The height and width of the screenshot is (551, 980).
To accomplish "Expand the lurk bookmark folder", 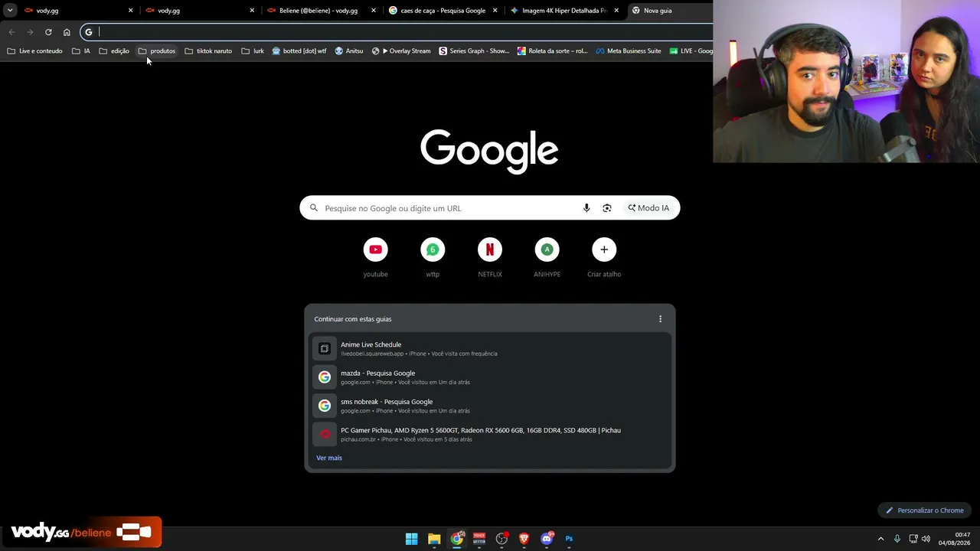I will tap(253, 51).
